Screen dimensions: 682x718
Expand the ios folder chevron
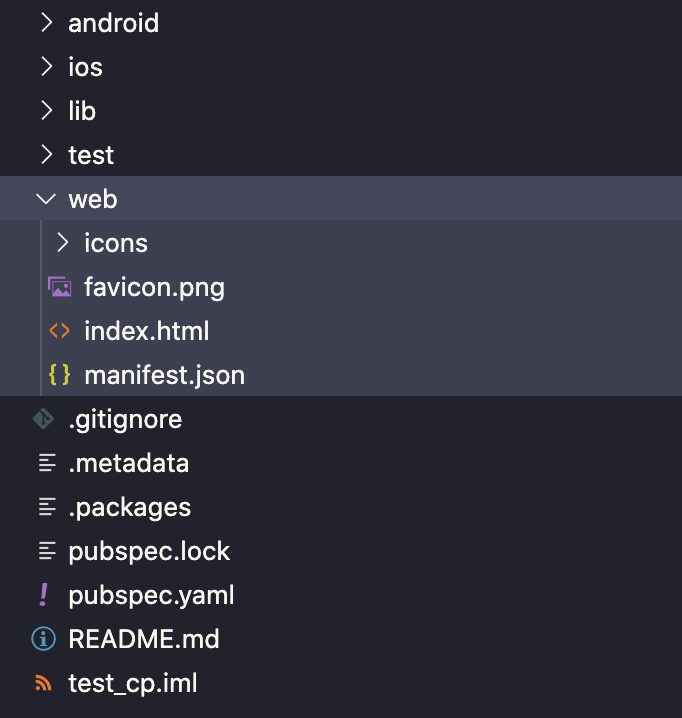(46, 67)
